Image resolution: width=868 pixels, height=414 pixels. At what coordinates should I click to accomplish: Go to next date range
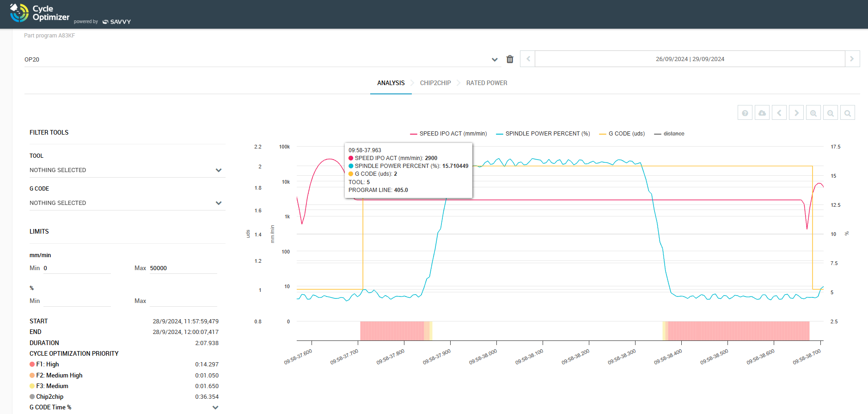(852, 59)
